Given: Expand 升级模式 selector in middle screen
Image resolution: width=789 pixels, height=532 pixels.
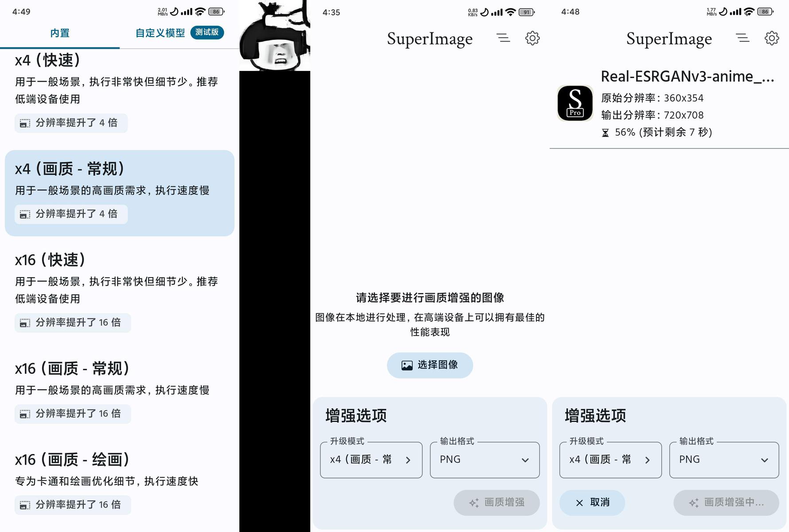Looking at the screenshot, I should tap(371, 460).
